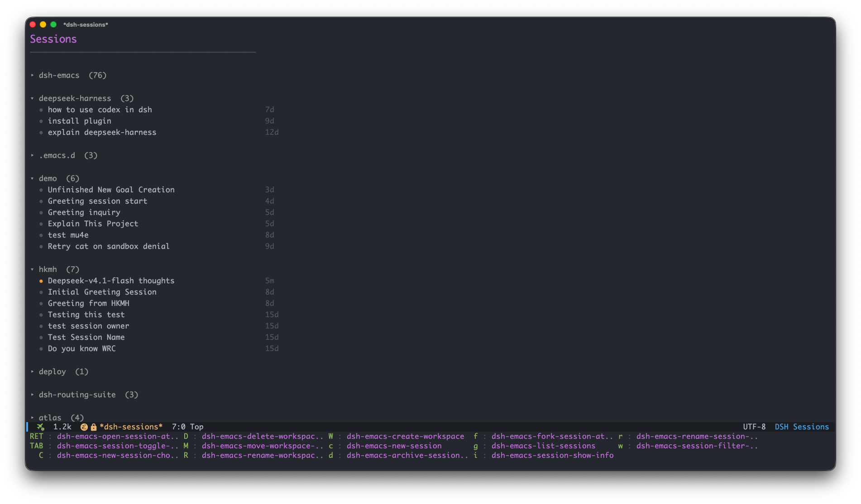Expand the .emacs.d (3) workspace
Image resolution: width=861 pixels, height=504 pixels.
(33, 155)
